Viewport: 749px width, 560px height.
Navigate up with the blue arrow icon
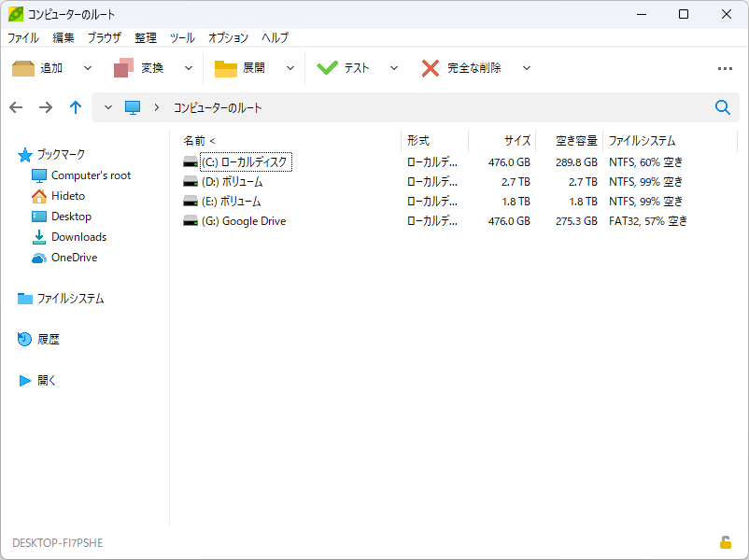[76, 107]
